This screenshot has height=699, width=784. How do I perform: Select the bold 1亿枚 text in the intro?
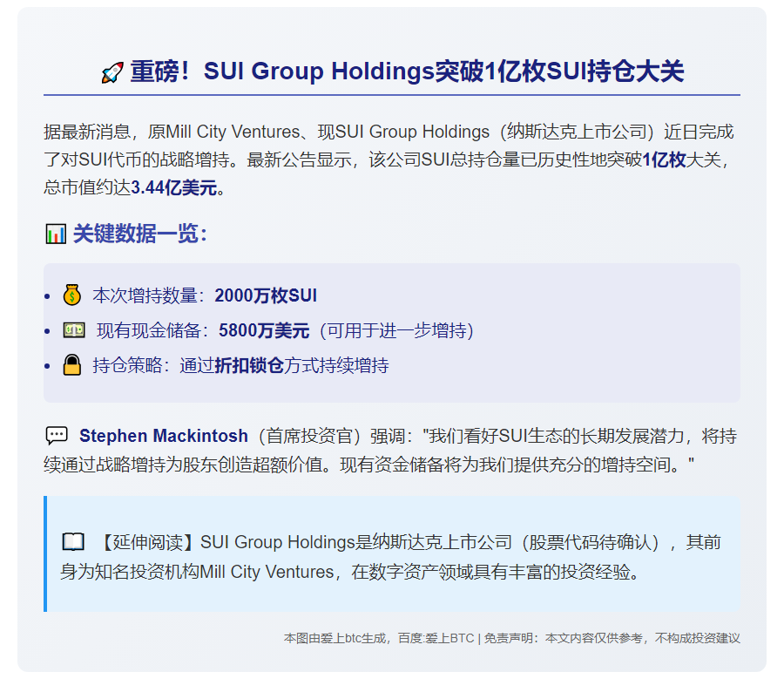point(665,160)
